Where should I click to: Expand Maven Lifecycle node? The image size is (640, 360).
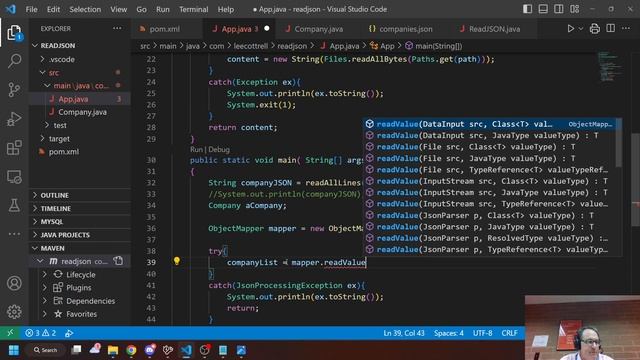coord(80,275)
